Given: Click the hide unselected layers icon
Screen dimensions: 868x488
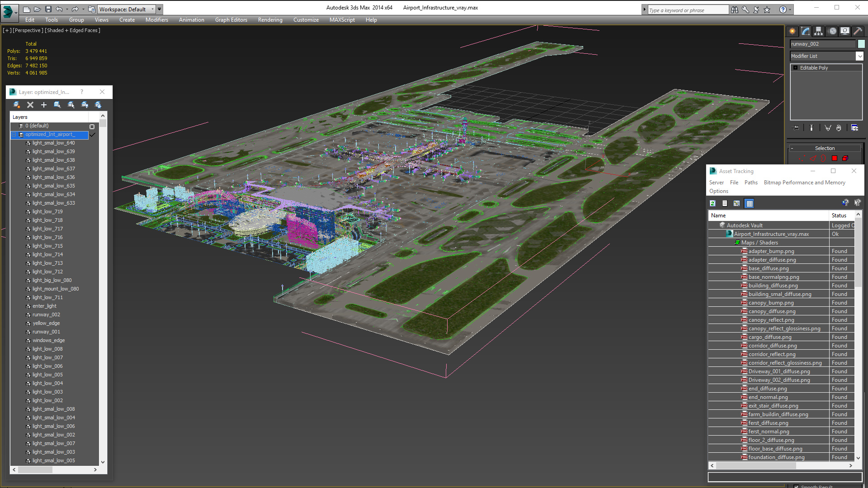Looking at the screenshot, I should (x=85, y=105).
